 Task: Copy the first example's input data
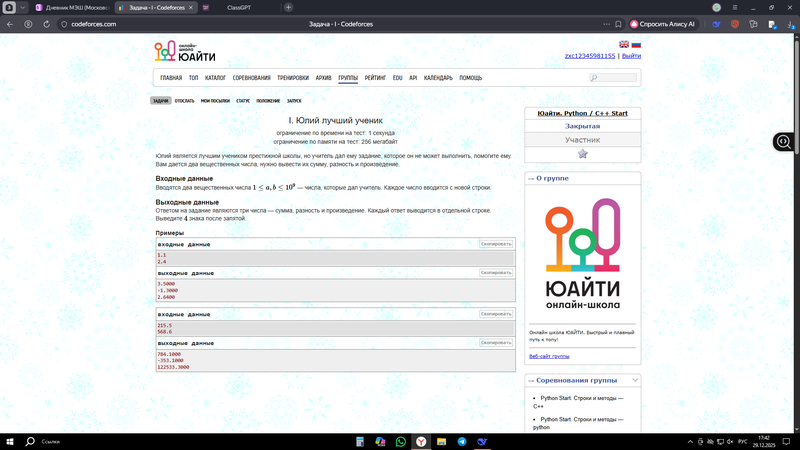pos(496,244)
